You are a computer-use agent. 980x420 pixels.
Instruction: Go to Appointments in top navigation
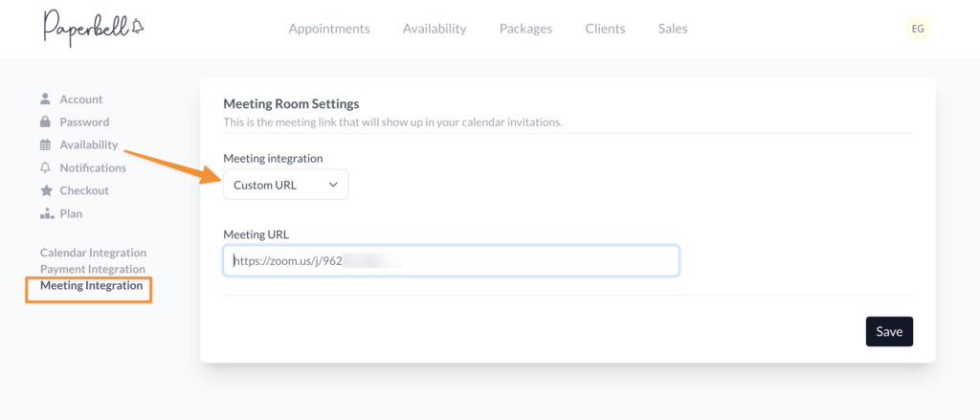coord(329,29)
